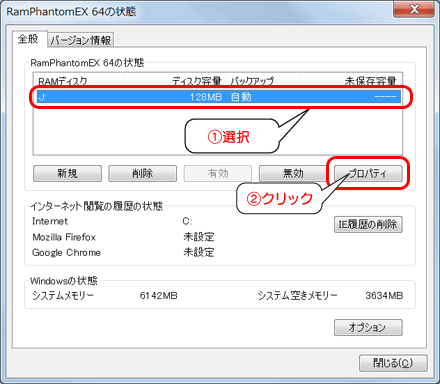440x384 pixels.
Task: Click the システム空きメモリー label
Action: click(x=297, y=296)
